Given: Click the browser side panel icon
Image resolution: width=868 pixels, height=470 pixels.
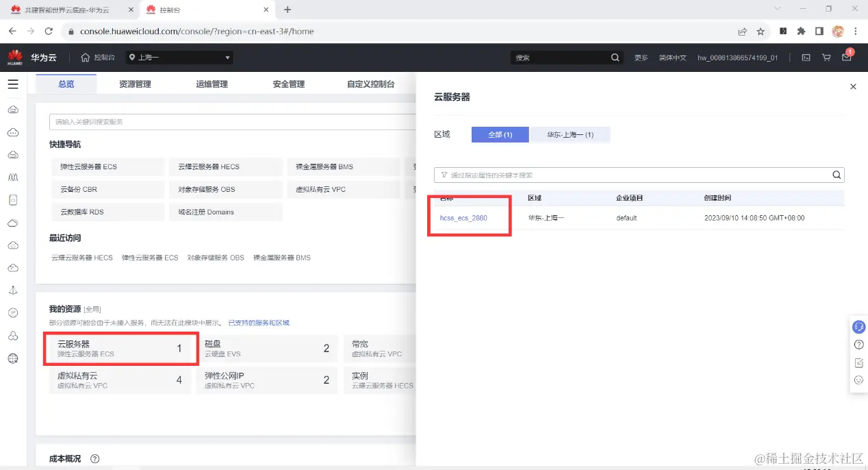Looking at the screenshot, I should 819,32.
